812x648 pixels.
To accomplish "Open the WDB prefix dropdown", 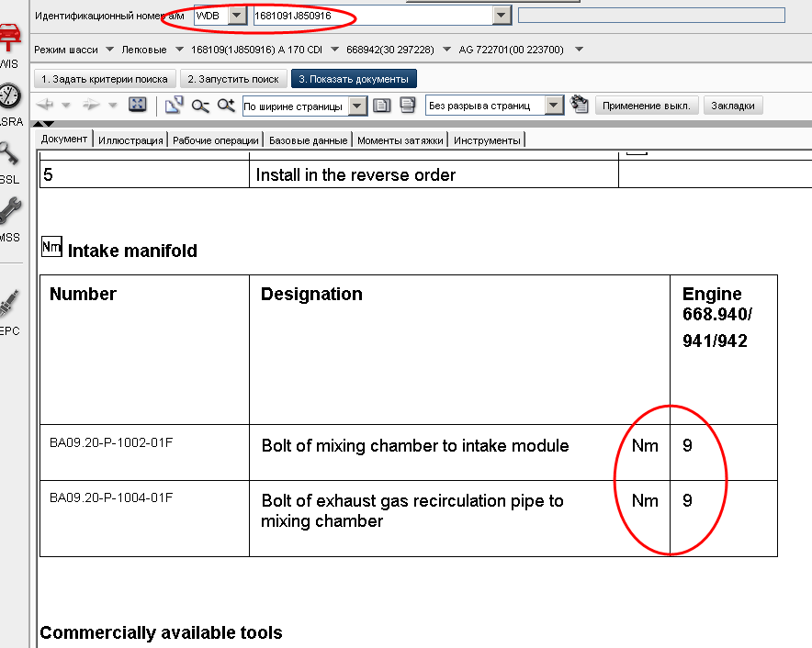I will tap(237, 16).
